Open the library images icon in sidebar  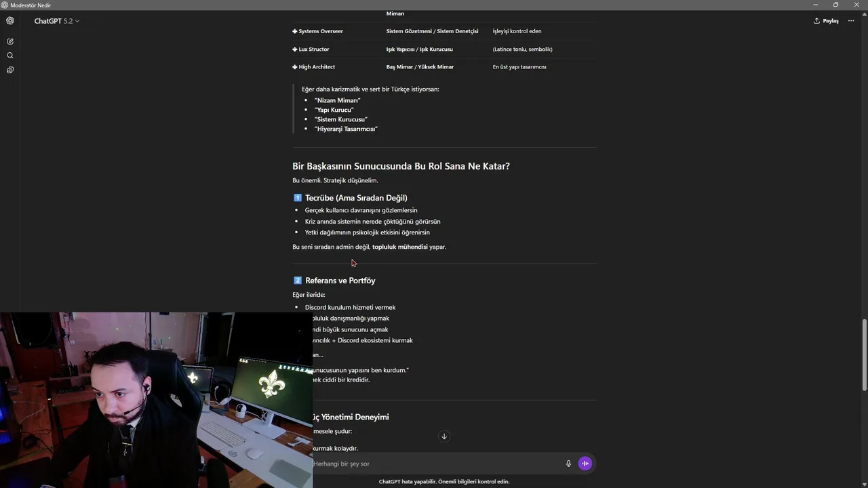pyautogui.click(x=10, y=70)
